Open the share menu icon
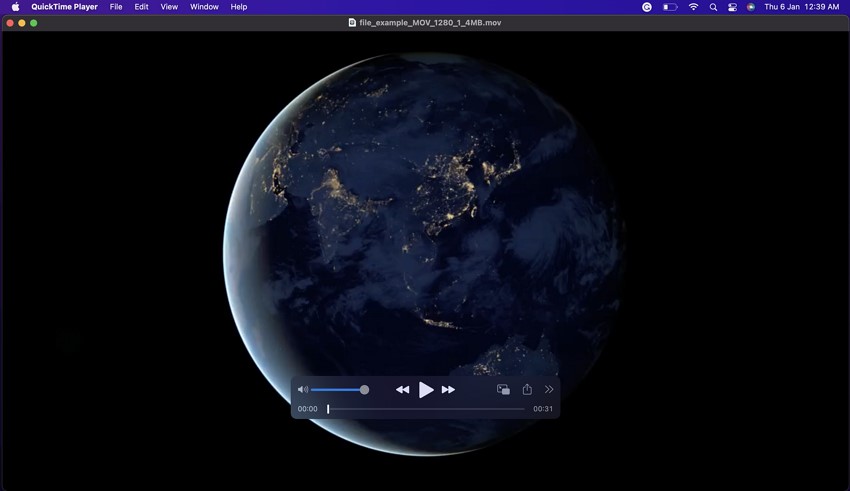850x491 pixels. [527, 389]
